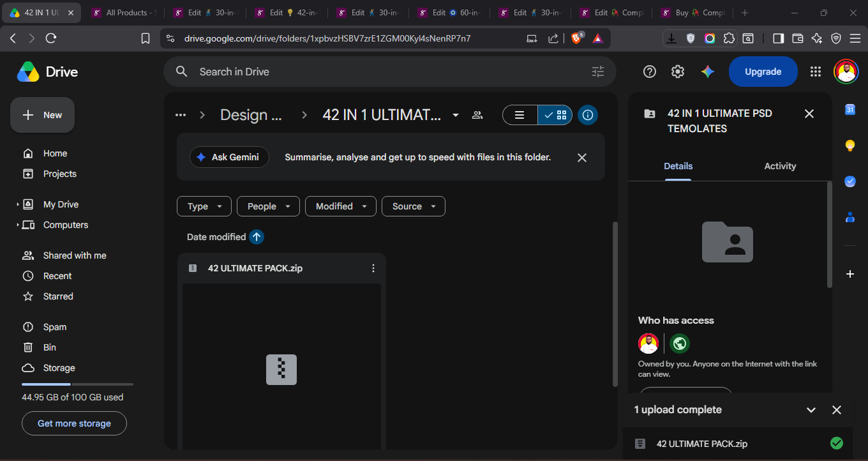Image resolution: width=868 pixels, height=461 pixels.
Task: Open Drive Settings gear
Action: [678, 72]
